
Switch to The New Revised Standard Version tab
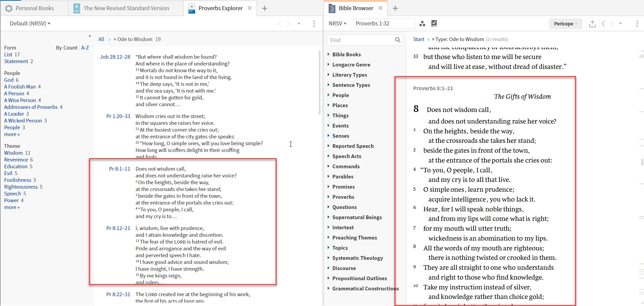point(126,8)
